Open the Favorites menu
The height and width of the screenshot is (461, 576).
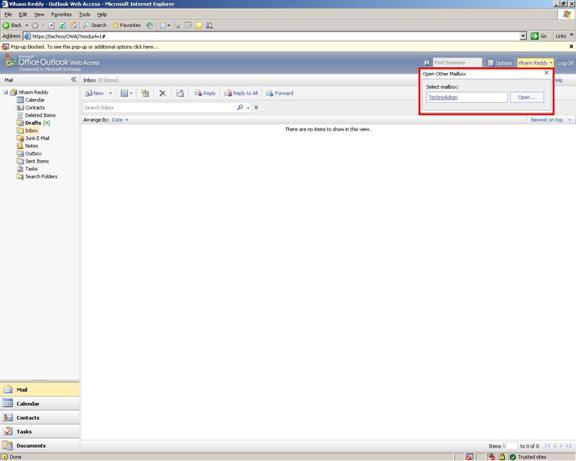click(61, 14)
